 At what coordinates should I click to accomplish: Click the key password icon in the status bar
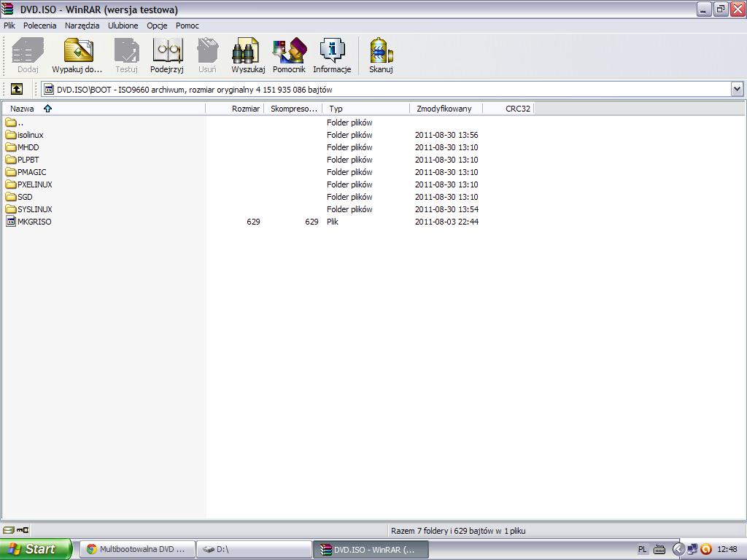pyautogui.click(x=23, y=530)
